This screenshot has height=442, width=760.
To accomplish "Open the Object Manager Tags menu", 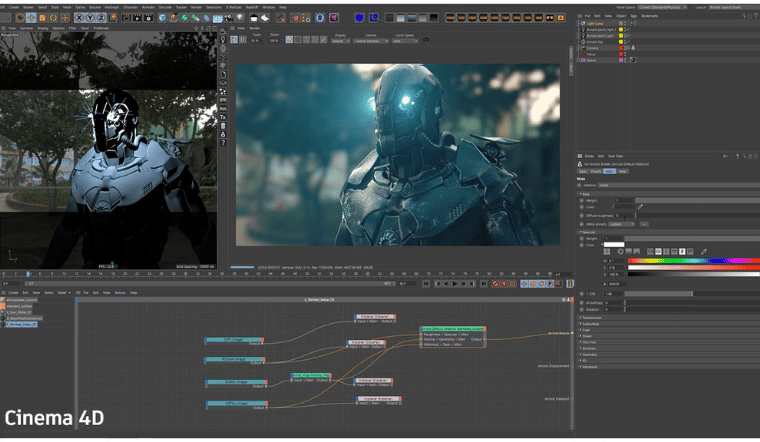I will click(633, 16).
